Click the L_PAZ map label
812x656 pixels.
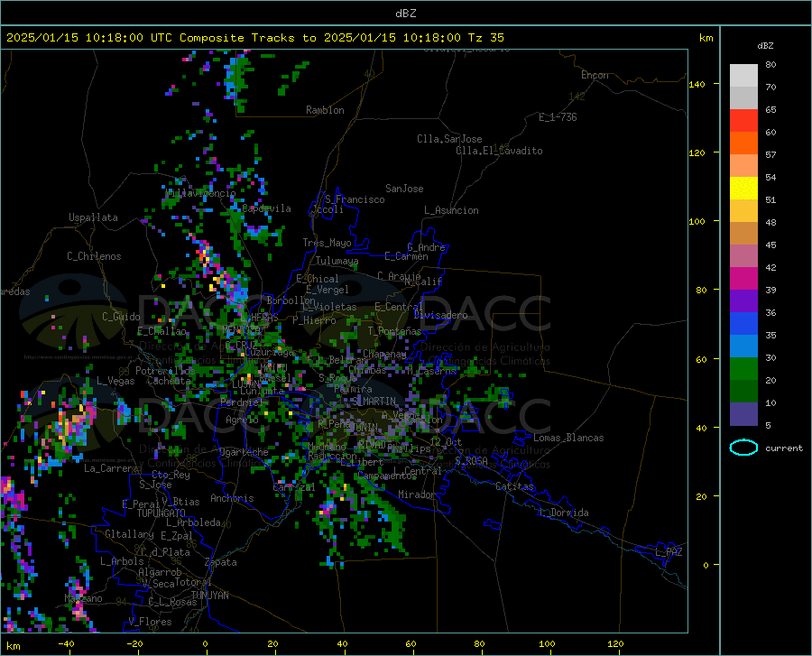coord(669,552)
